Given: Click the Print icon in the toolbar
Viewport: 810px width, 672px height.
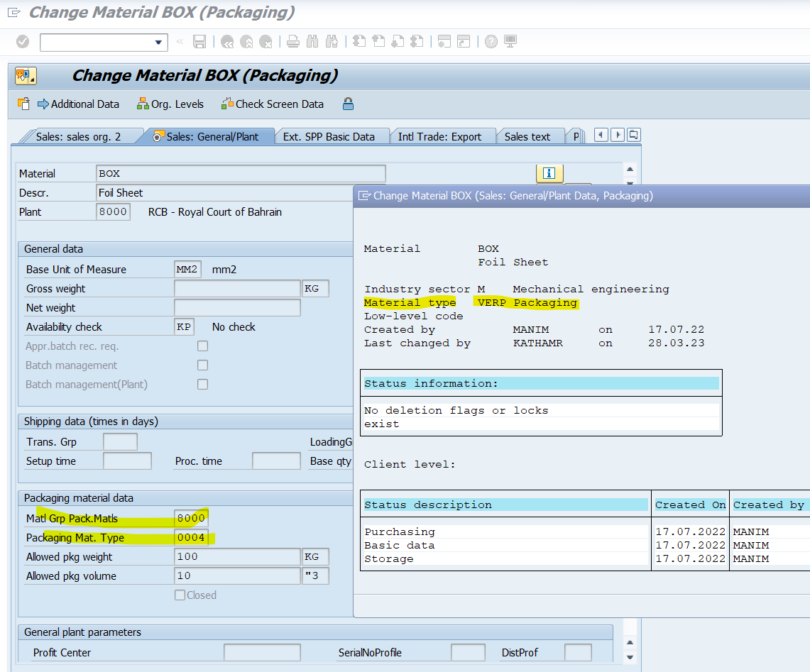Looking at the screenshot, I should pos(292,41).
